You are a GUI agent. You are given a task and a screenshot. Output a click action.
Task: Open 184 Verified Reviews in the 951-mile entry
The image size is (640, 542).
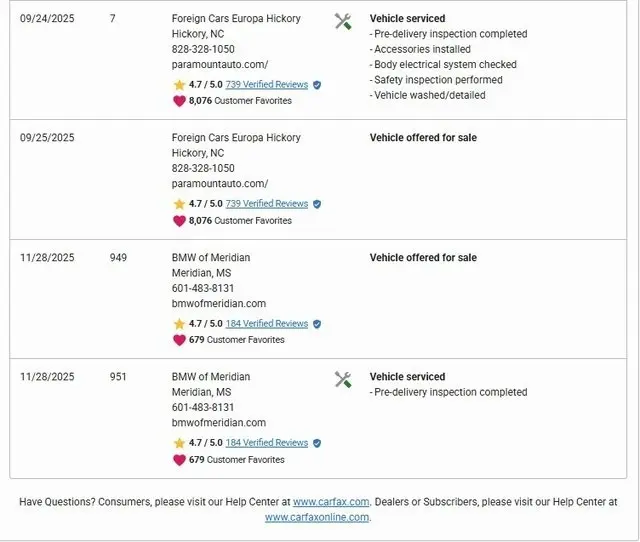pyautogui.click(x=266, y=443)
